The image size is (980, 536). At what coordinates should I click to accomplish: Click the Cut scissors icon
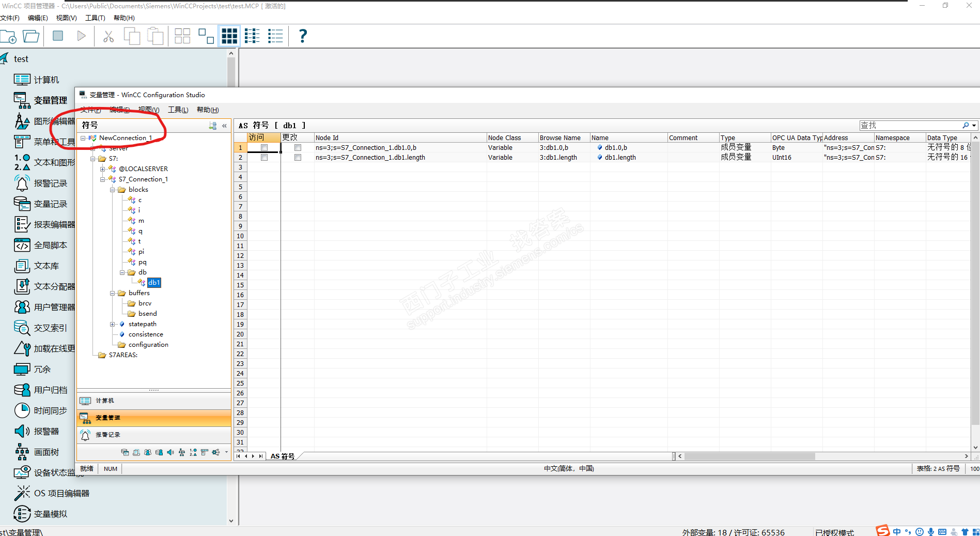click(x=108, y=36)
